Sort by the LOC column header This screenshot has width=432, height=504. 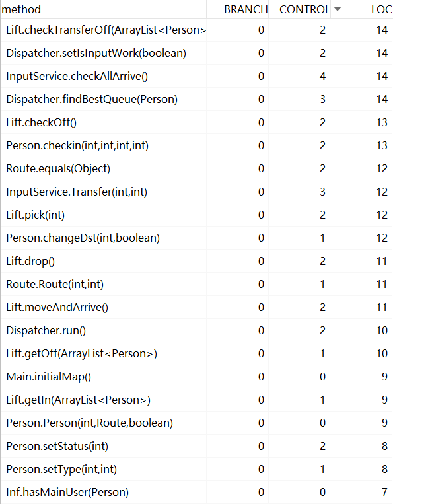pos(382,9)
